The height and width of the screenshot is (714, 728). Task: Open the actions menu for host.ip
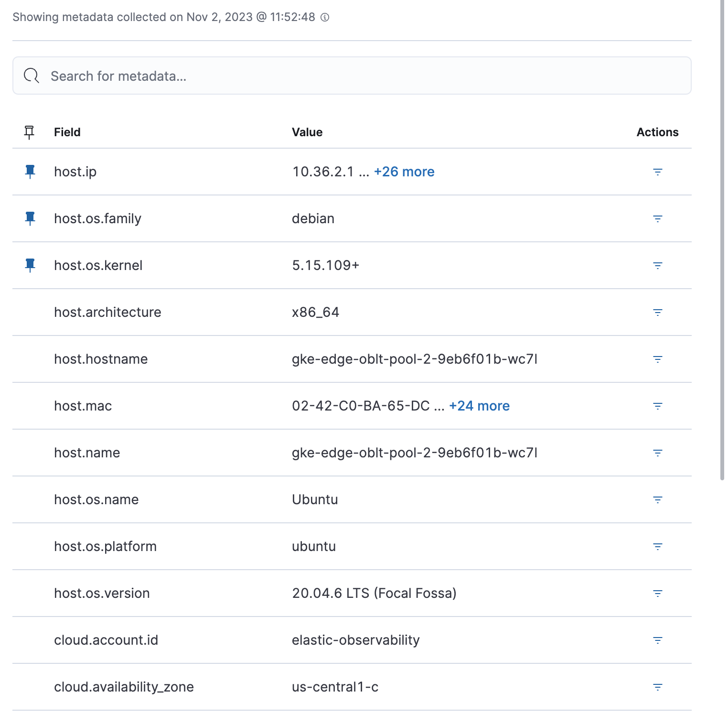point(658,172)
